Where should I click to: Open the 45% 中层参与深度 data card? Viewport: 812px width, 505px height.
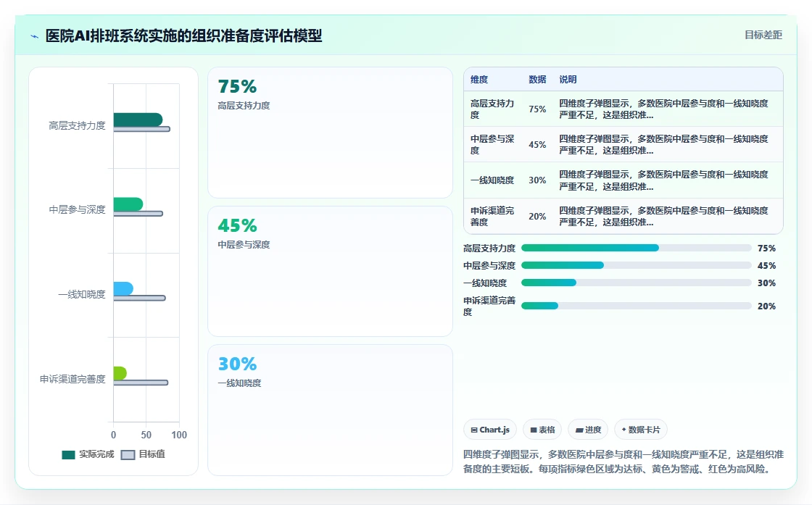coord(330,271)
